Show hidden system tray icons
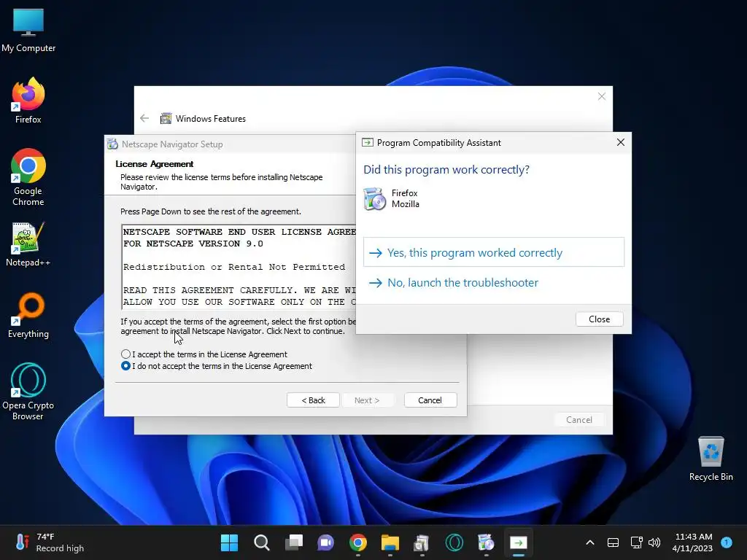This screenshot has width=747, height=560. click(x=589, y=542)
